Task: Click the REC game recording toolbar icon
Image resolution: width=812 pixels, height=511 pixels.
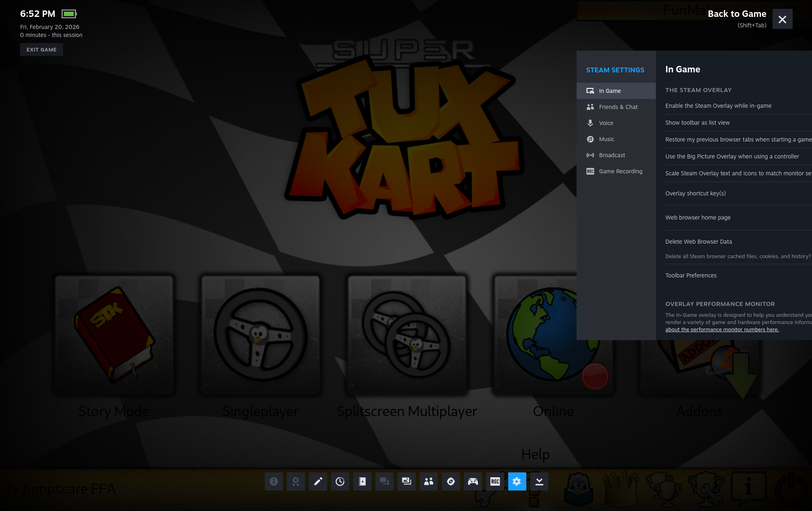Action: tap(495, 481)
